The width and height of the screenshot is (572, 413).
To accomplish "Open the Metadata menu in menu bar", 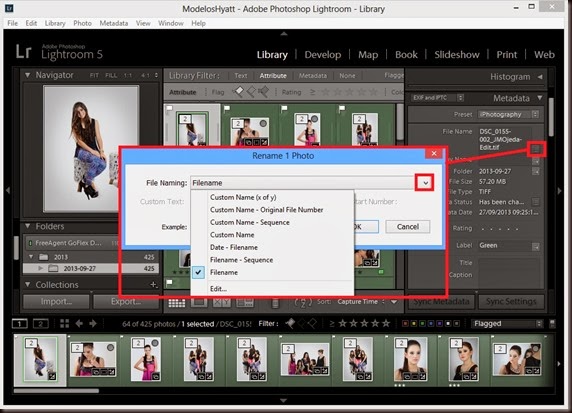I will click(114, 23).
